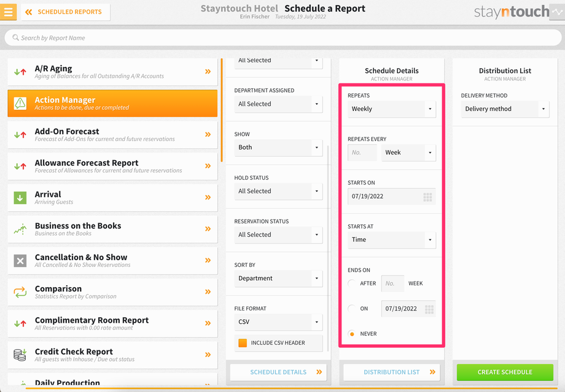This screenshot has width=565, height=392.
Task: Click the Schedule Details bottom button
Action: pyautogui.click(x=278, y=372)
